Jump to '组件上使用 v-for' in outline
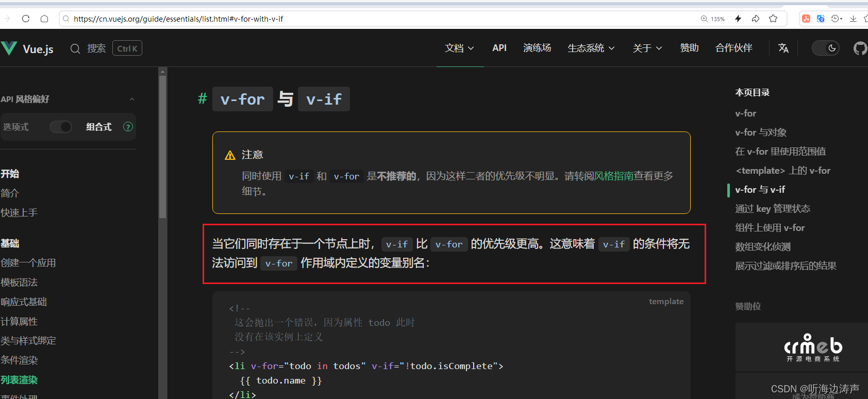 (770, 228)
